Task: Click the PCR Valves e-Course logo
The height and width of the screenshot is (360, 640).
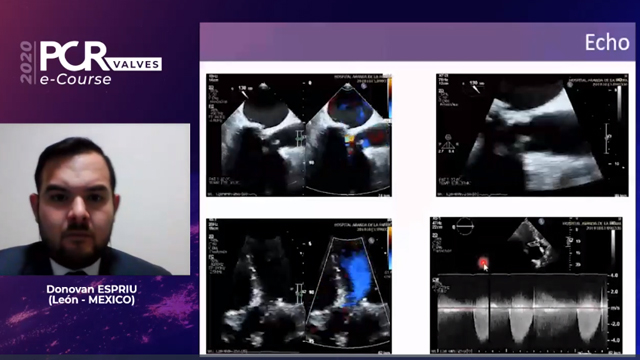Action: [x=91, y=62]
